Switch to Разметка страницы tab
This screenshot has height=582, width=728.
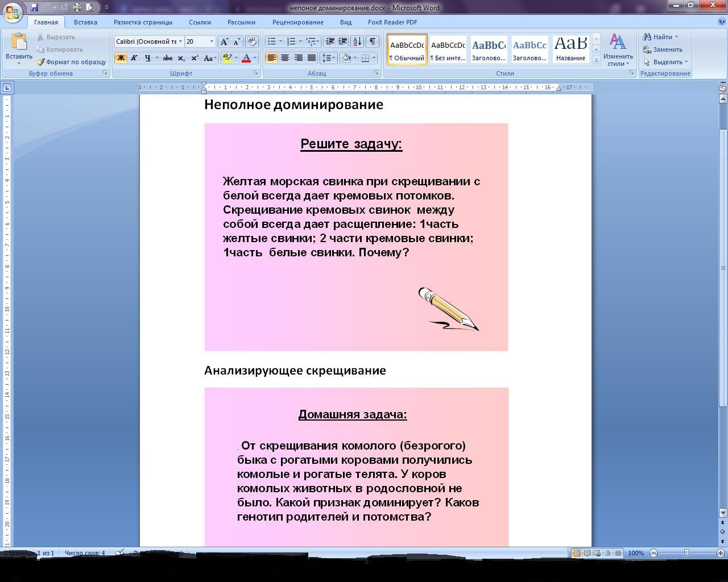pyautogui.click(x=143, y=22)
